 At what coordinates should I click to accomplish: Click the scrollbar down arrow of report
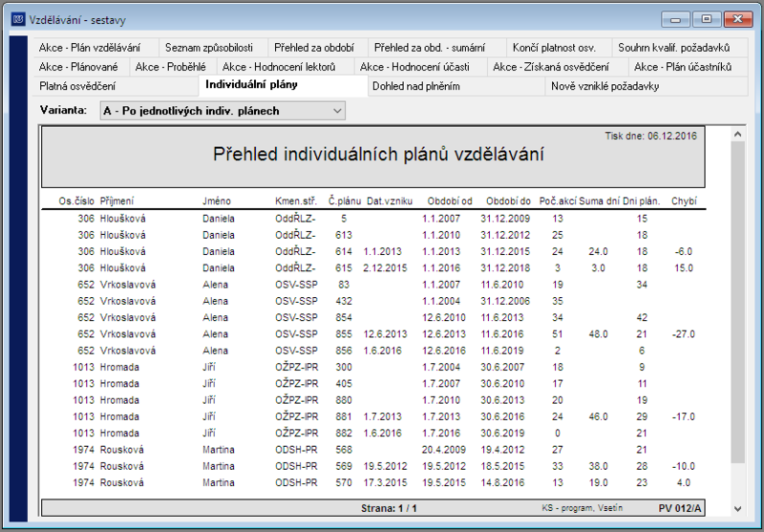pos(738,509)
